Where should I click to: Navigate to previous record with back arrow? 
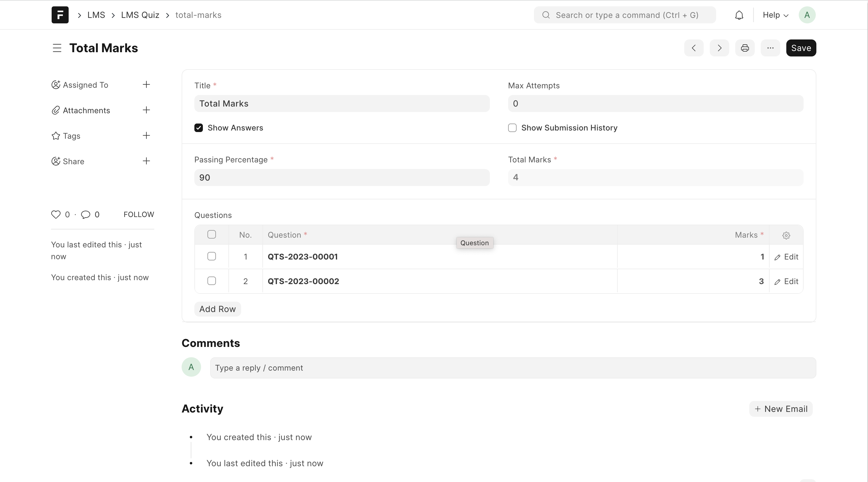(x=694, y=48)
